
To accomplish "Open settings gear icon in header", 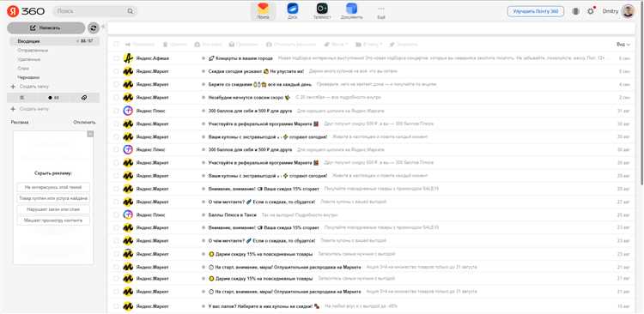I will click(591, 11).
